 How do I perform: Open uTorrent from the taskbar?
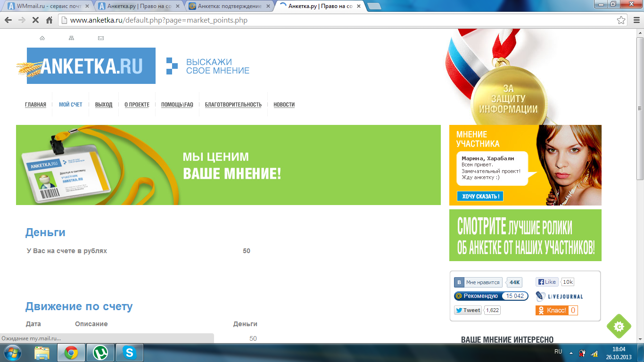tap(100, 353)
